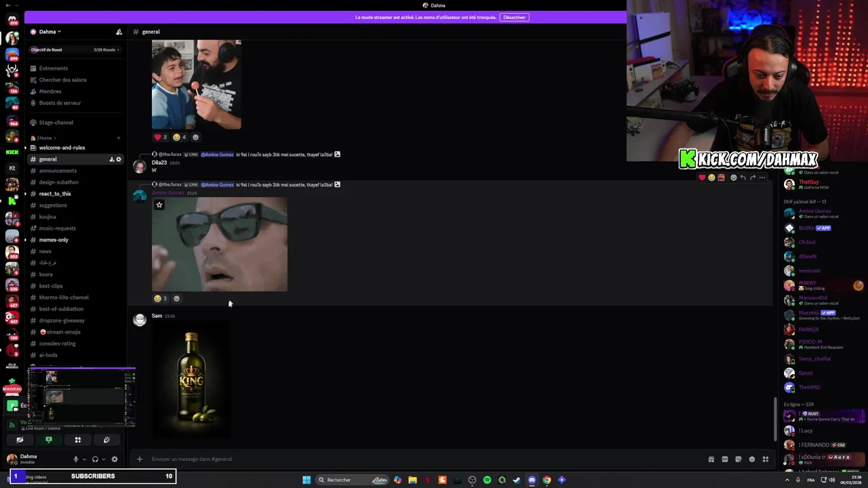Favorite the sunglasses GIF with star
This screenshot has height=488, width=868.
159,205
